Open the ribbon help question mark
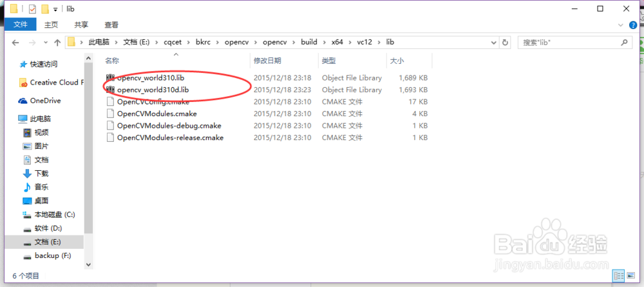The image size is (644, 287). tap(633, 26)
